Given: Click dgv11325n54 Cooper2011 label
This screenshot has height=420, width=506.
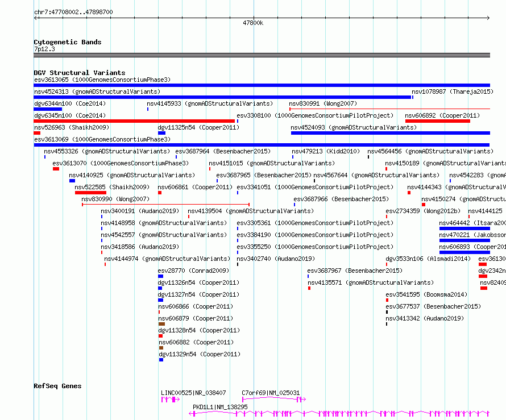Looking at the screenshot, I should [x=198, y=127].
